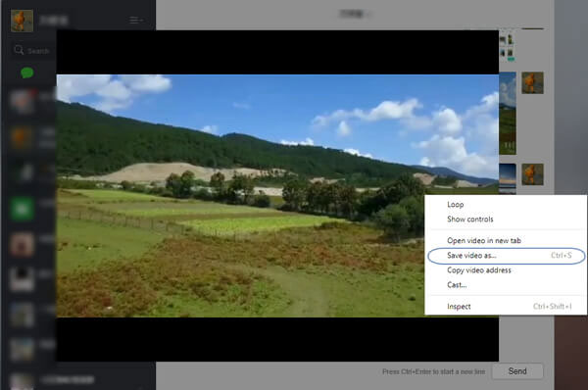Click the profile avatar in sidebar header
Viewport: 588px width, 390px height.
pyautogui.click(x=22, y=21)
